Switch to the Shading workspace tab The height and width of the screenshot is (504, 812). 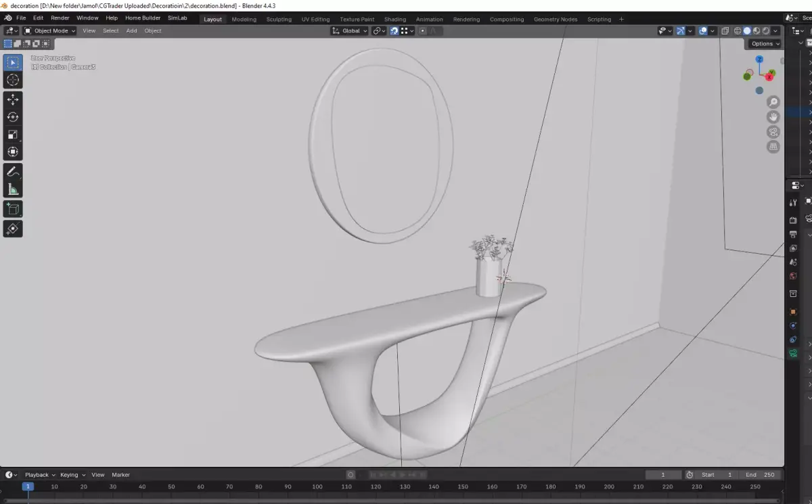click(395, 19)
